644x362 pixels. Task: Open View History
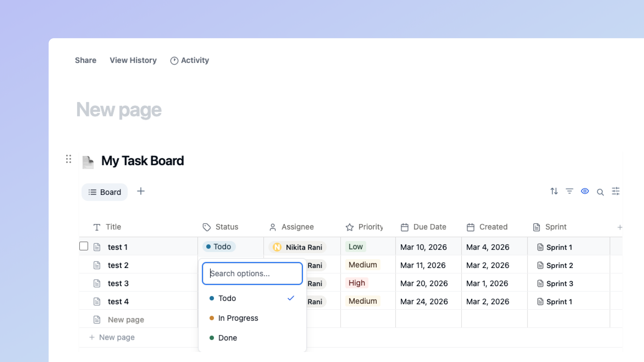(x=133, y=60)
